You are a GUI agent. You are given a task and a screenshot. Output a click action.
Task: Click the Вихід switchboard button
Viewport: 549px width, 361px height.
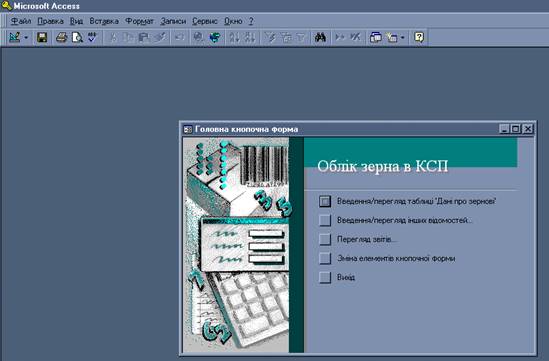pos(325,277)
